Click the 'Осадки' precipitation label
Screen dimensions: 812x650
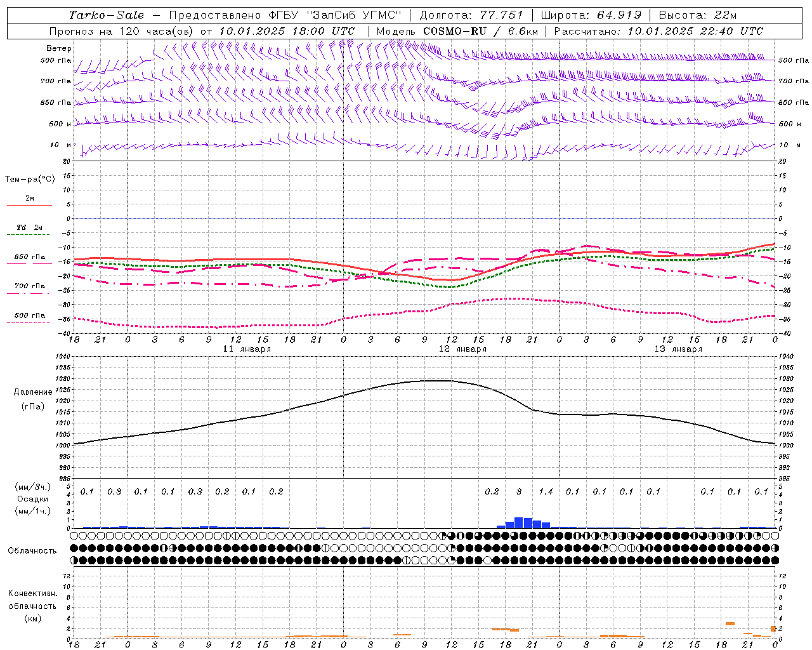click(33, 499)
